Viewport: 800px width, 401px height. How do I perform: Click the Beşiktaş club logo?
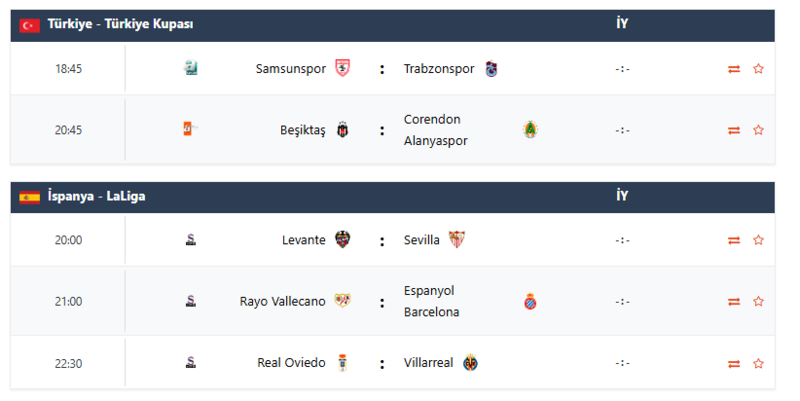tap(342, 130)
